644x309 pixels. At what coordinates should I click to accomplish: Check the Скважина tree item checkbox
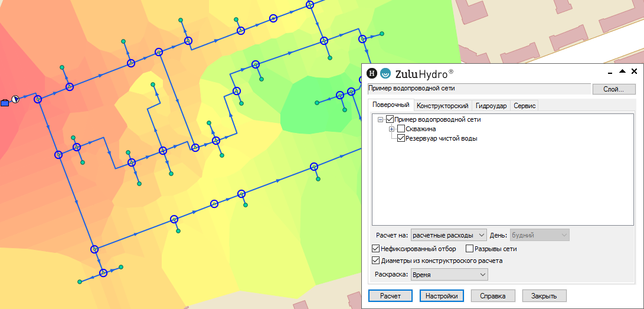click(x=401, y=129)
